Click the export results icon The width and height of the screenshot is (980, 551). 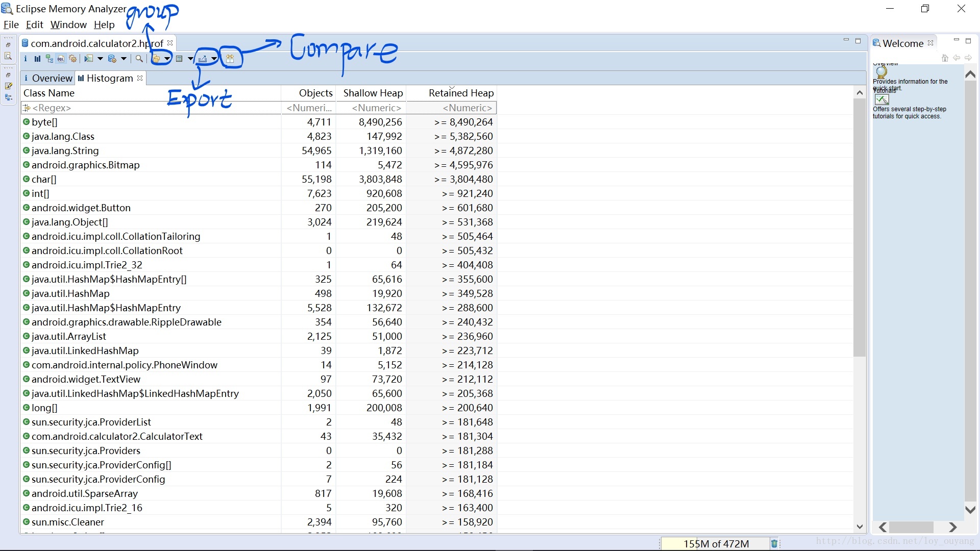pos(203,59)
